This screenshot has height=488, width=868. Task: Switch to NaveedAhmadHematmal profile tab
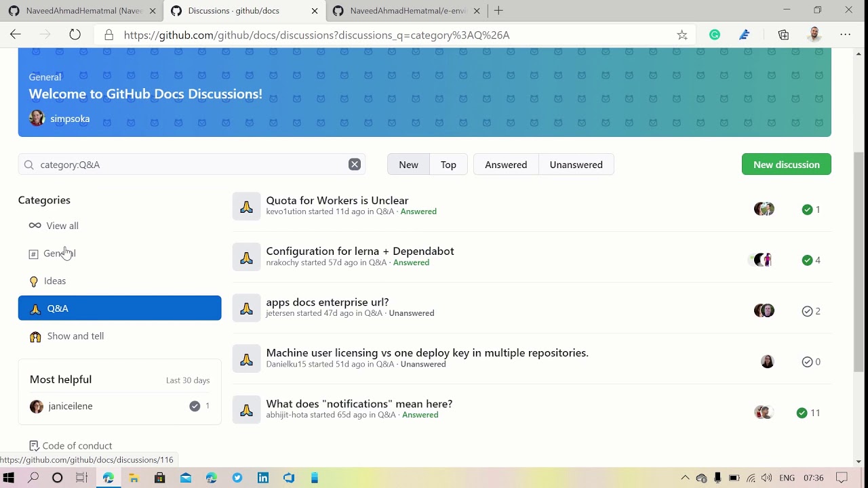(x=82, y=11)
